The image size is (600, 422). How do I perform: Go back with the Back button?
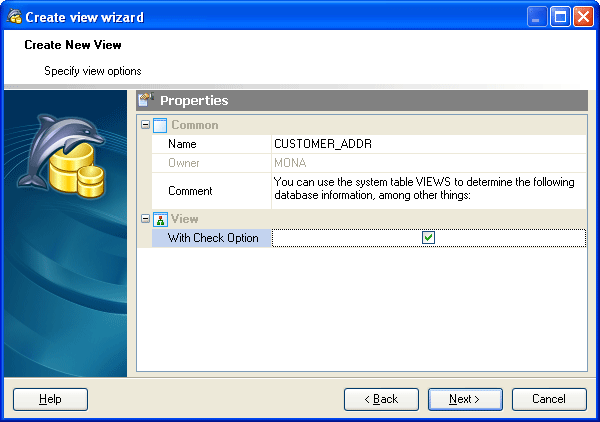coord(381,399)
